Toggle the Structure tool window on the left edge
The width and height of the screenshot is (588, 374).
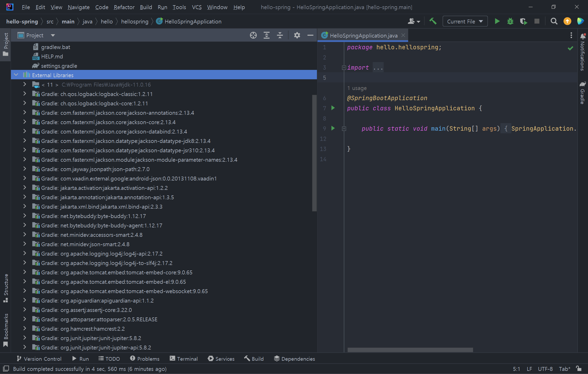coord(6,288)
